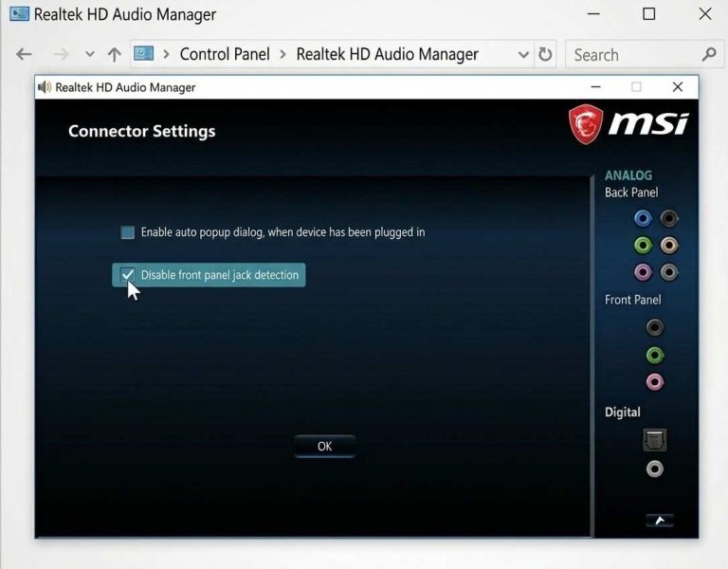Go up one folder level

pyautogui.click(x=114, y=54)
